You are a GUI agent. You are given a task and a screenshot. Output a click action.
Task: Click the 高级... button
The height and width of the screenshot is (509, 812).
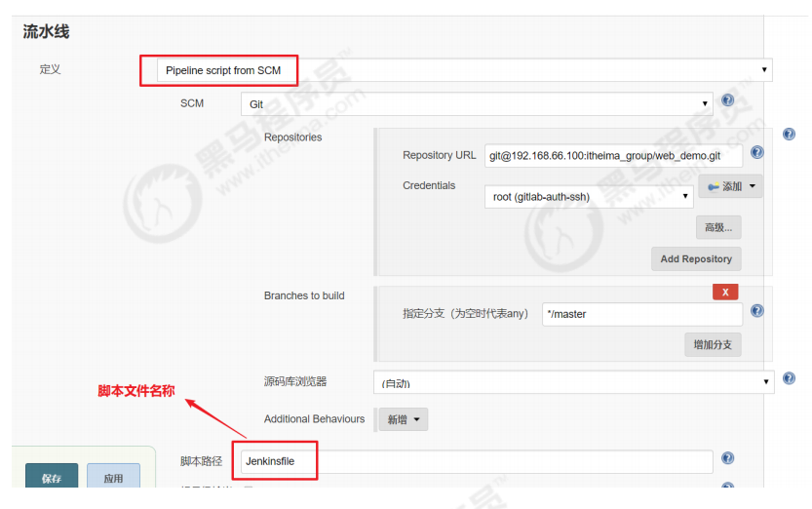pos(718,227)
